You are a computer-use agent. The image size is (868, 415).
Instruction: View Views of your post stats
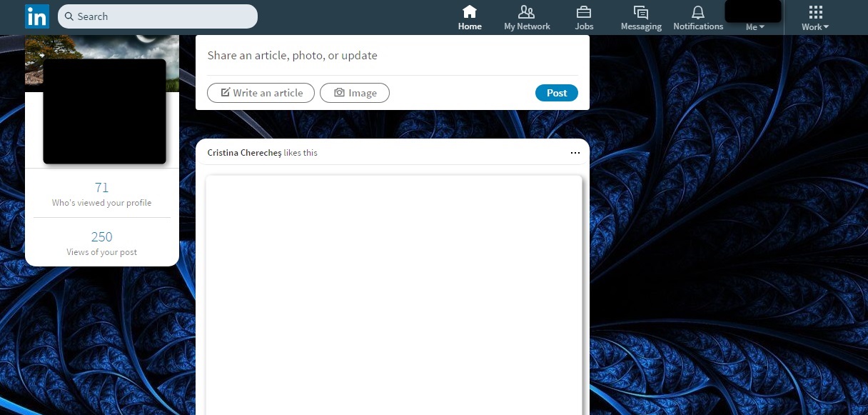point(101,244)
